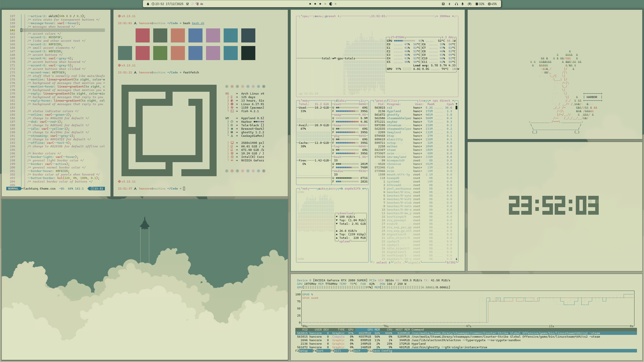The height and width of the screenshot is (362, 644).
Task: Click the headphones audio icon
Action: click(456, 4)
